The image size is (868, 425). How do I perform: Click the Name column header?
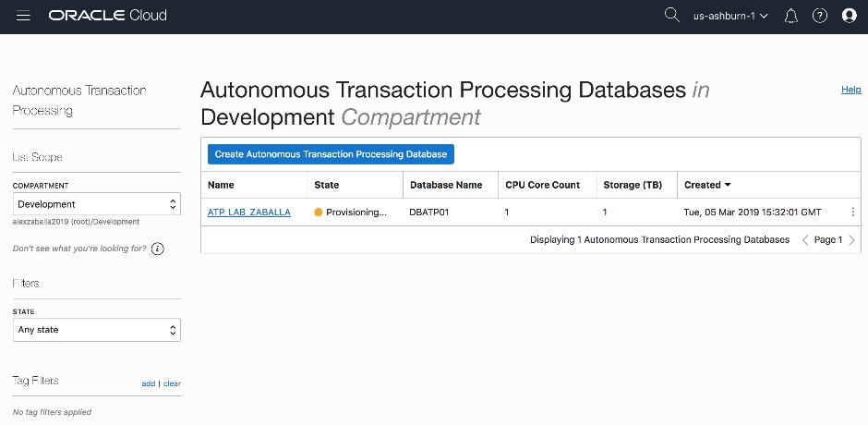point(222,185)
